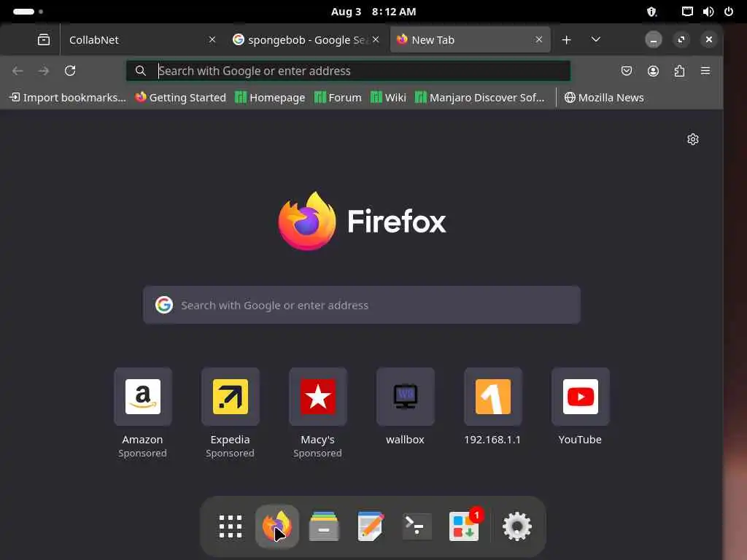Image resolution: width=747 pixels, height=560 pixels.
Task: Click the search magnifier in address bar
Action: point(141,71)
